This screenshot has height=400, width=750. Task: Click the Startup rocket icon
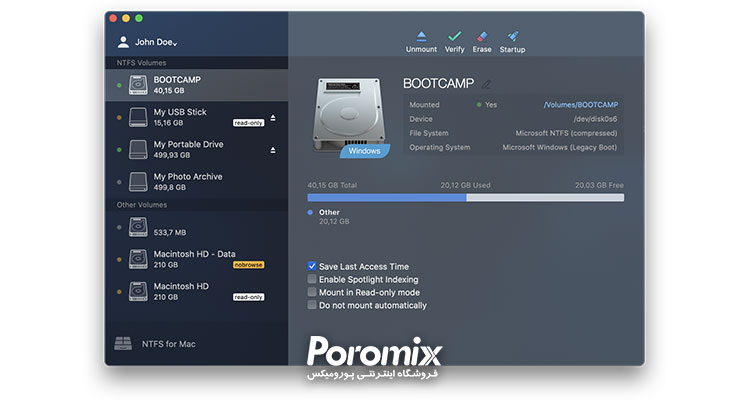point(512,37)
